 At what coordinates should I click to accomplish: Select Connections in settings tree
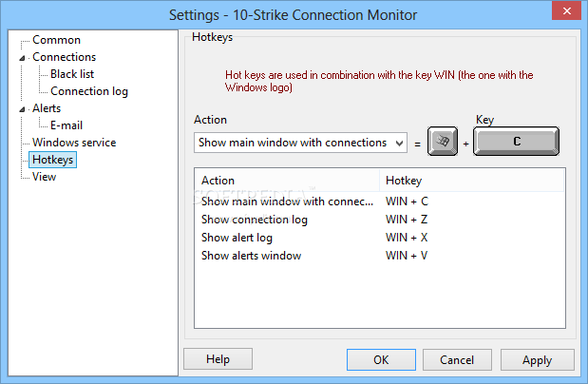pos(65,57)
